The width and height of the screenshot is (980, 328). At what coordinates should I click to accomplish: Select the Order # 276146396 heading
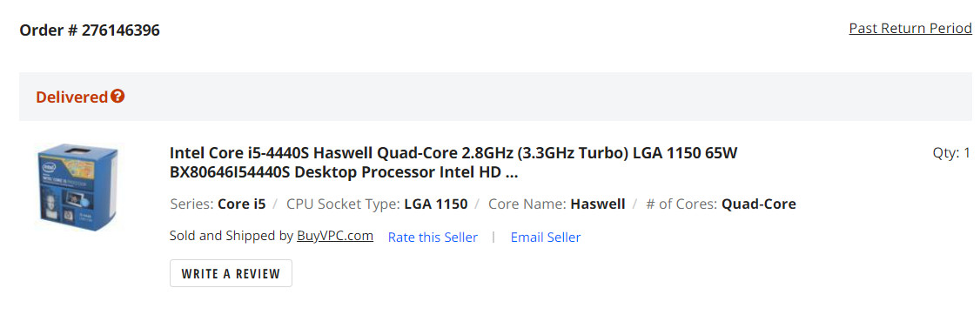click(90, 30)
